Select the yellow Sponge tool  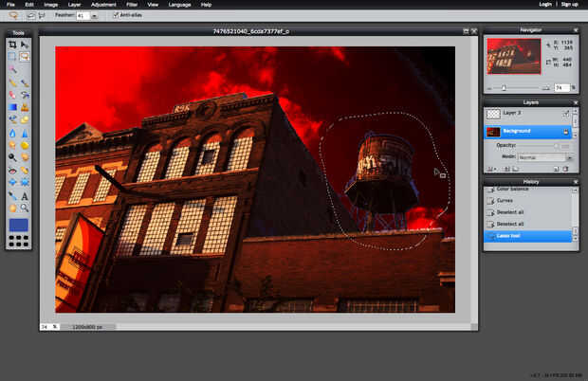(25, 145)
